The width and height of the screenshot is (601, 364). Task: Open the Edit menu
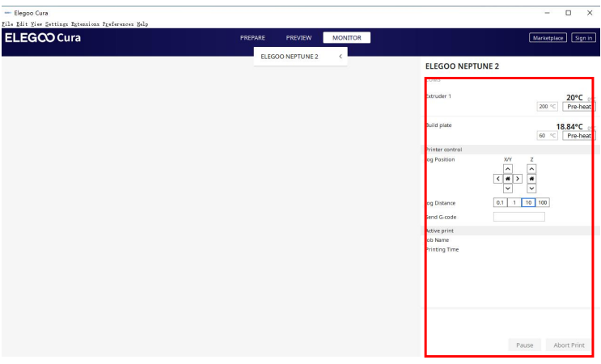coord(22,23)
